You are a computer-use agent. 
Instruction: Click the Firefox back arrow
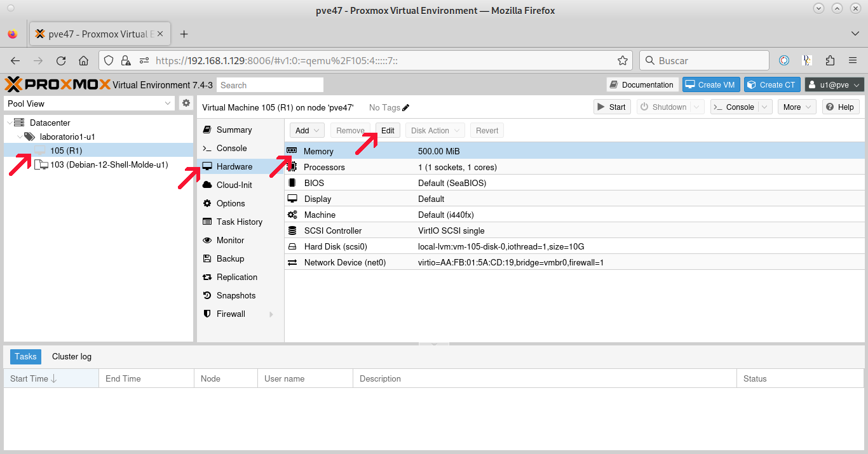(x=15, y=61)
